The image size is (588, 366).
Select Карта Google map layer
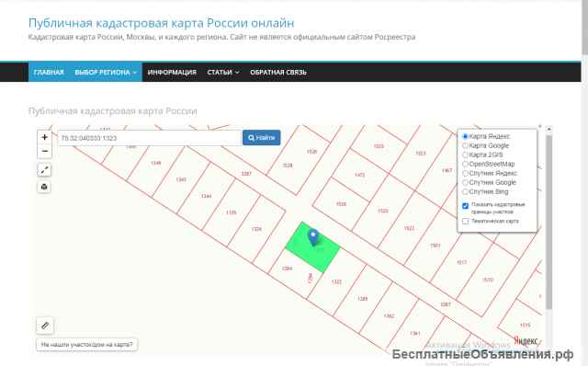click(466, 145)
